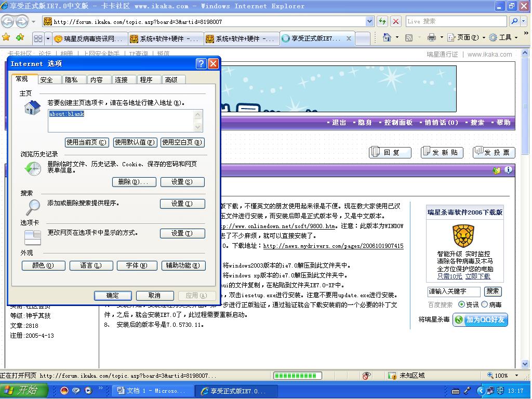Click the 回复 forum button

[x=390, y=152]
